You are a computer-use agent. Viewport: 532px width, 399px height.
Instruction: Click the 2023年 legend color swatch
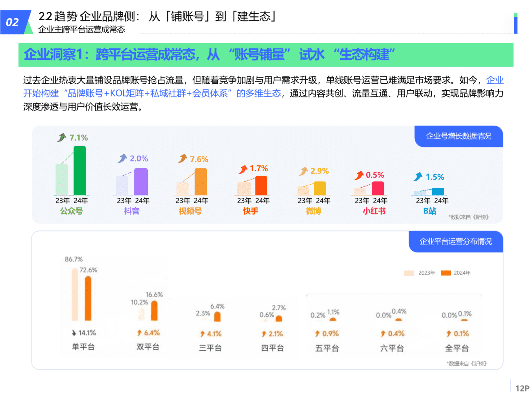point(409,273)
